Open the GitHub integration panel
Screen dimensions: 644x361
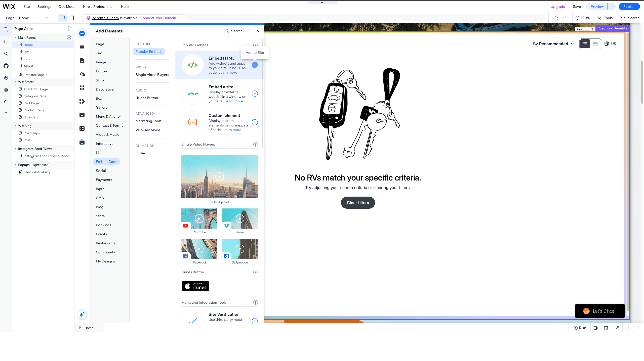tap(6, 66)
